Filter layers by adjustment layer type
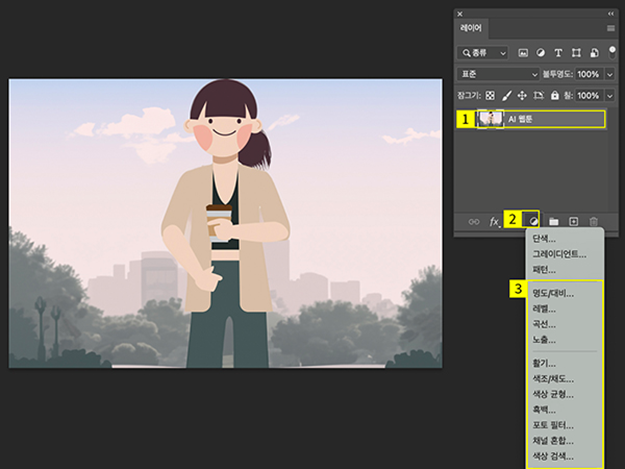 [540, 53]
